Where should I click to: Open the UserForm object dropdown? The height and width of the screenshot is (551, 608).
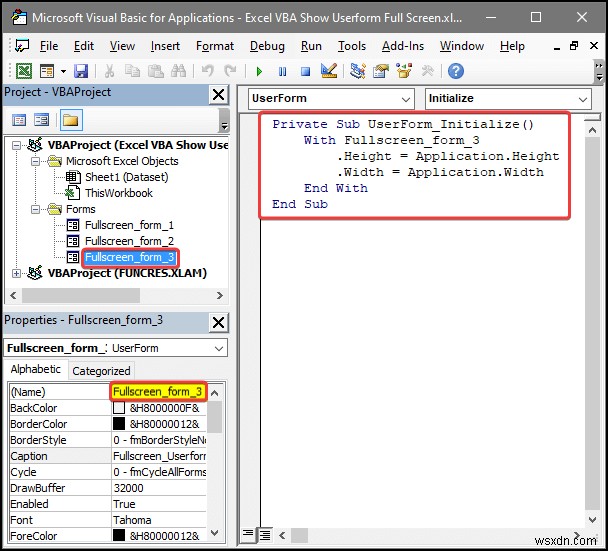point(406,99)
